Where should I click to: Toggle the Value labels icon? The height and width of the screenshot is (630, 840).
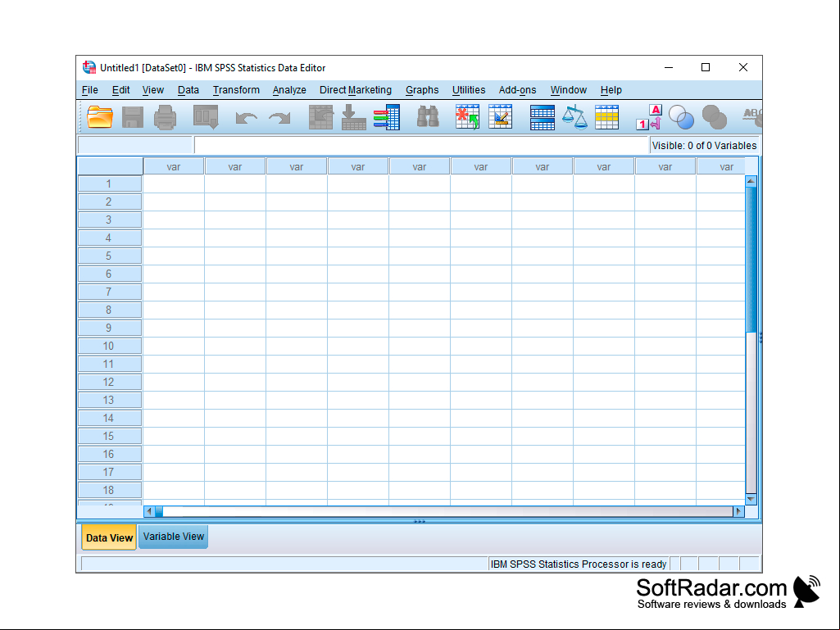click(649, 117)
